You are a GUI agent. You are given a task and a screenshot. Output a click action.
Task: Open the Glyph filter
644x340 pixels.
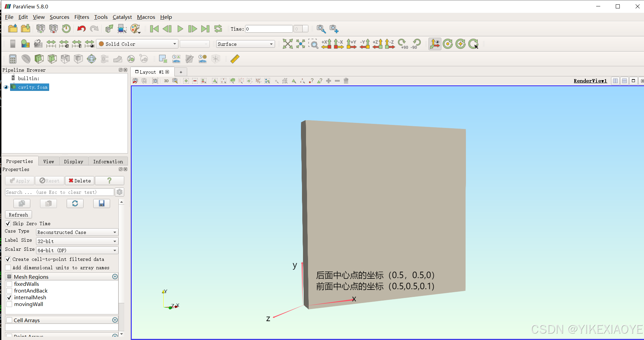pyautogui.click(x=91, y=59)
